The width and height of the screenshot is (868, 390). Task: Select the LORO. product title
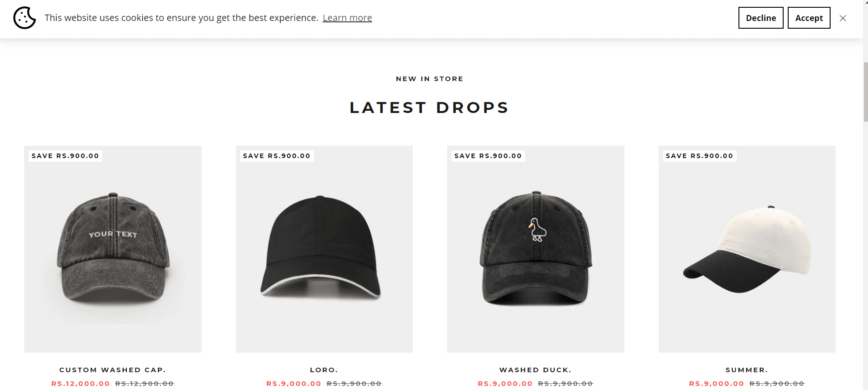tap(324, 370)
